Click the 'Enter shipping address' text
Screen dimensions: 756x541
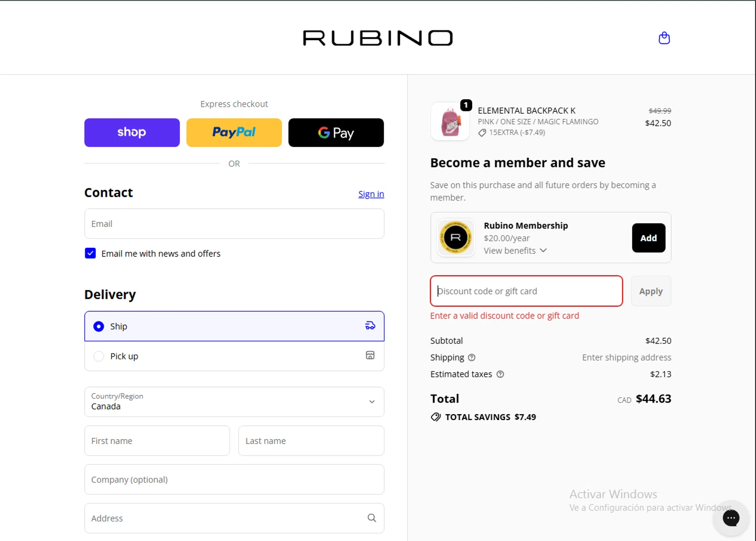[626, 358]
